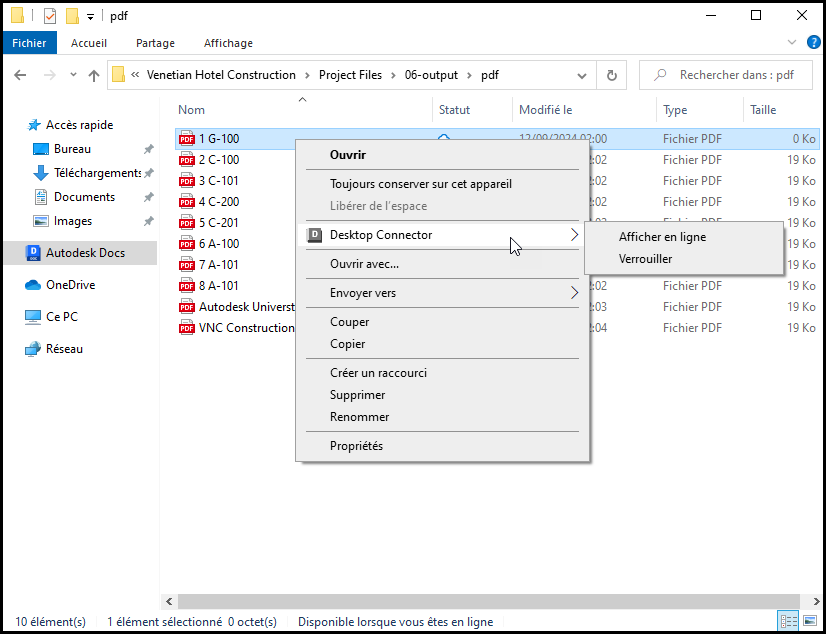Click the PDF icon of 8 A-101
Screen dimensions: 826x634
click(x=187, y=286)
